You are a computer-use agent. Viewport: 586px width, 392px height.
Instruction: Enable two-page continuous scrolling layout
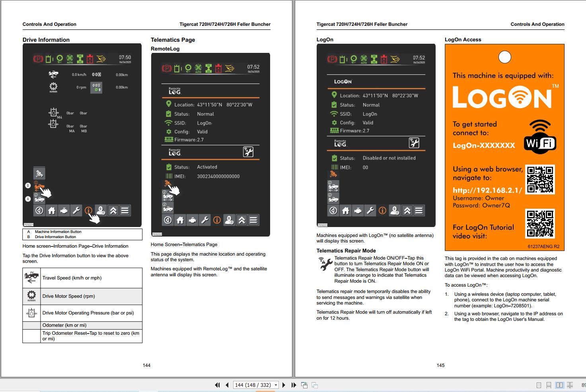(x=570, y=385)
